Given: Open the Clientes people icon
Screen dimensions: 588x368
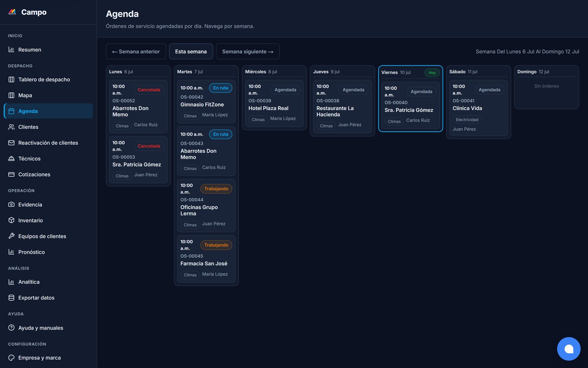Looking at the screenshot, I should [x=11, y=127].
